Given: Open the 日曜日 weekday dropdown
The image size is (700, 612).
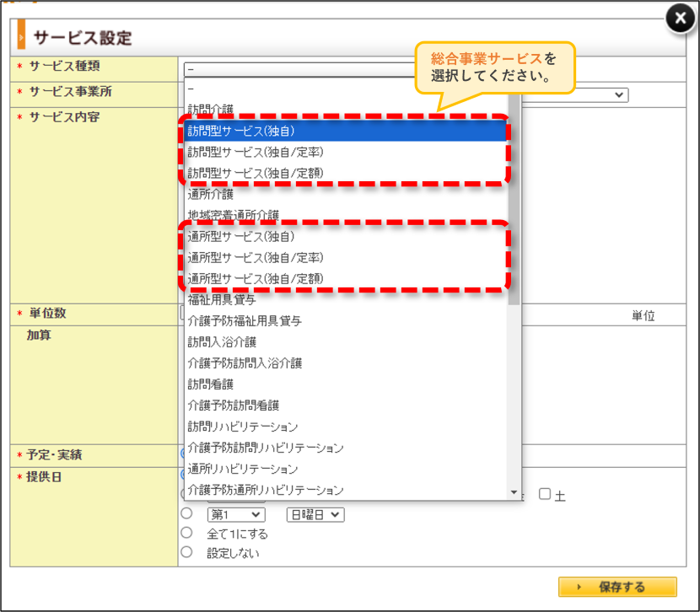Looking at the screenshot, I should coord(315,515).
